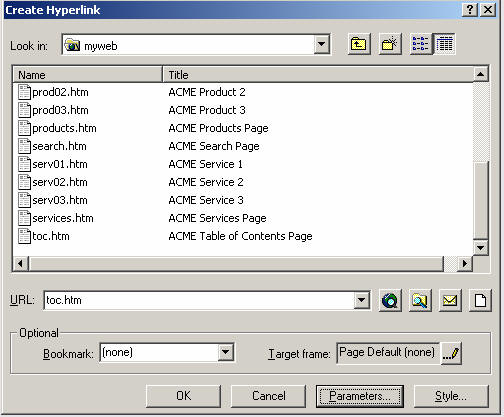
Task: Open the Look in folder dropdown
Action: click(322, 44)
